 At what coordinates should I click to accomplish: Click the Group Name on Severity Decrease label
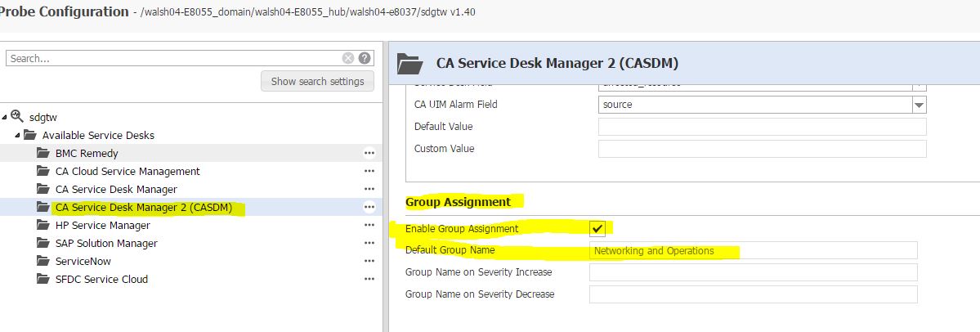coord(480,294)
